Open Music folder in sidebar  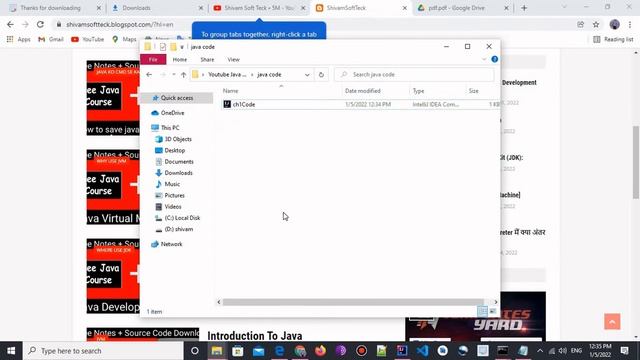point(172,184)
